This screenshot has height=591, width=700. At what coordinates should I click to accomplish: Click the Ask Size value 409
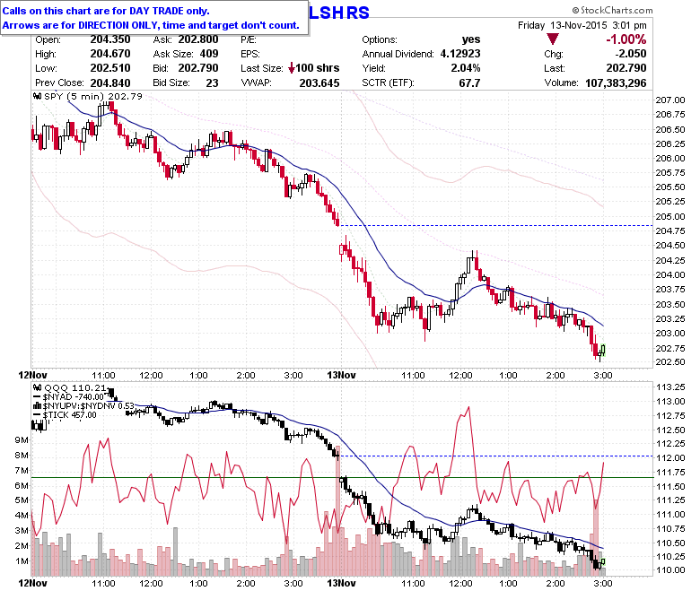click(x=209, y=54)
